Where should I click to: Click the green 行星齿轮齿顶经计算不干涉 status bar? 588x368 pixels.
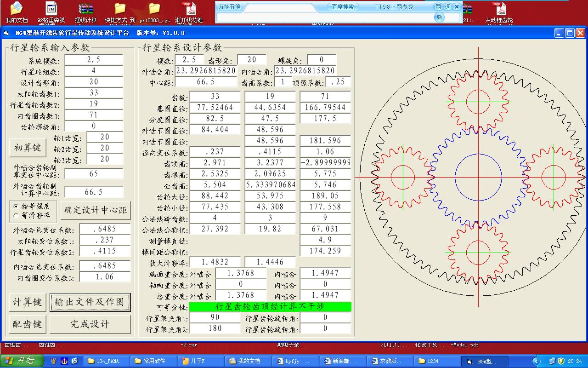tap(270, 306)
